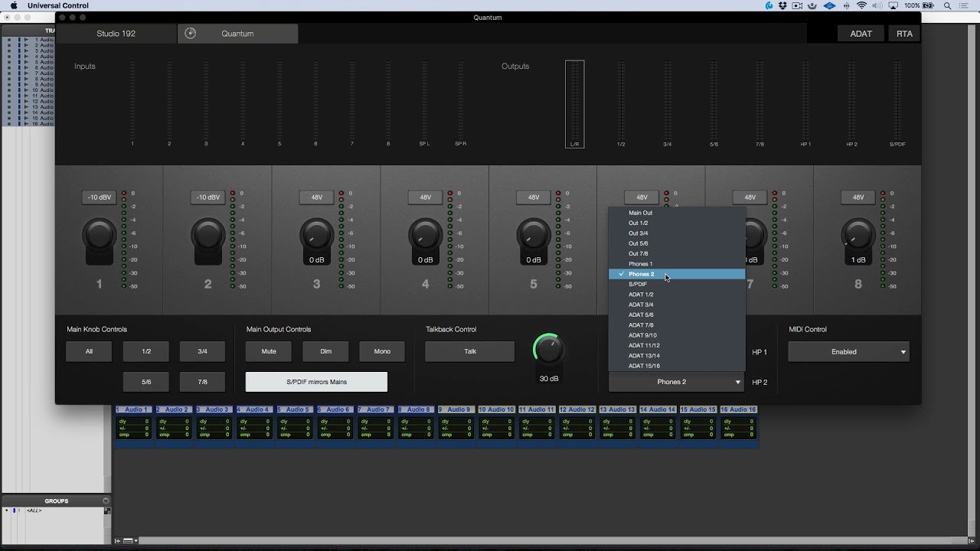Open the MIDI Control Enabled dropdown

click(x=848, y=352)
